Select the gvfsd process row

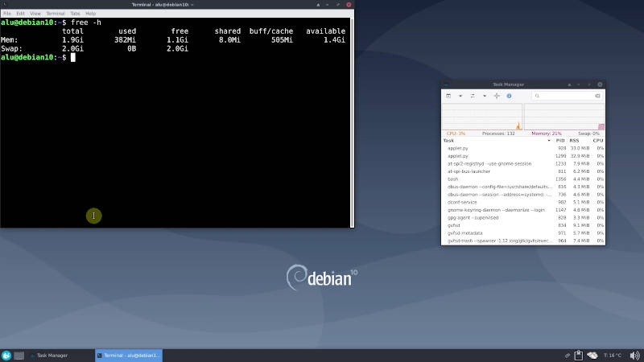[x=522, y=225]
